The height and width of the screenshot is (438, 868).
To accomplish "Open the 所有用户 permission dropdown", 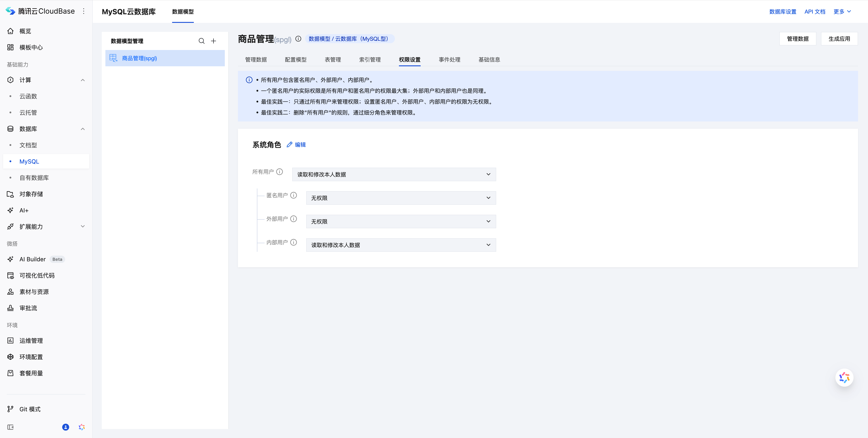I will (394, 174).
